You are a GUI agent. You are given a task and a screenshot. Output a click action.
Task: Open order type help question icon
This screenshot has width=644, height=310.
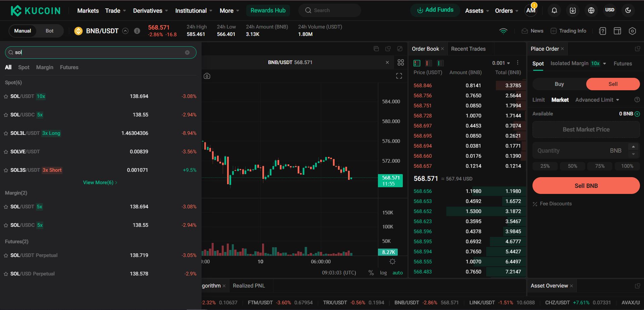(637, 100)
